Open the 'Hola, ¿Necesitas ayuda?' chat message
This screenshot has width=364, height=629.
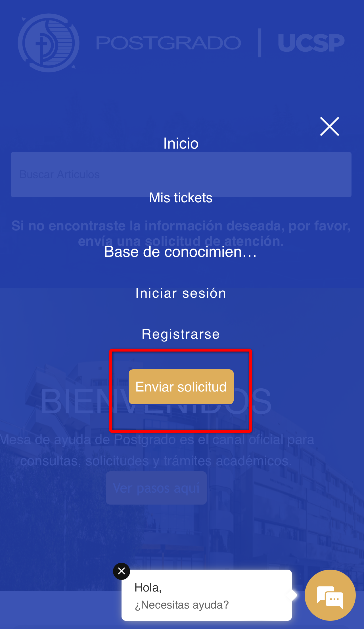tap(207, 595)
